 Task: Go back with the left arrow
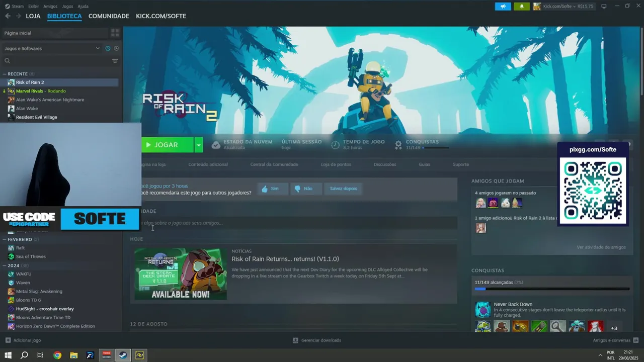[x=8, y=16]
